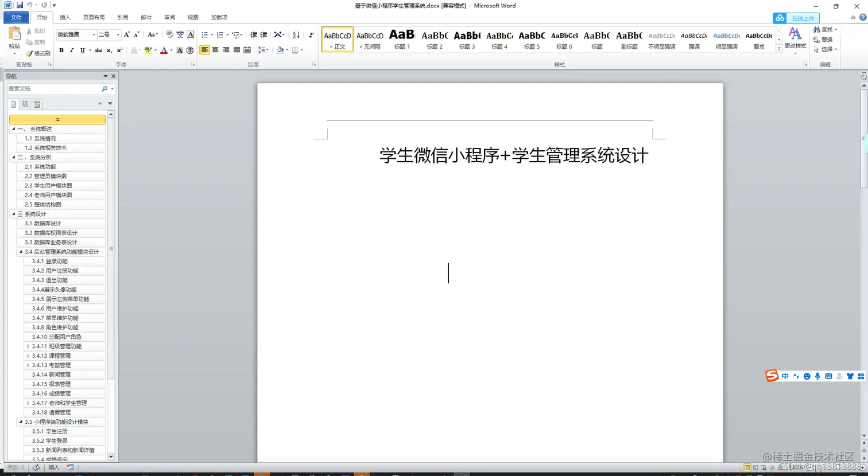Viewport: 868px width, 476px height.
Task: Run search with the magnifier in navigation pane
Action: coord(104,88)
